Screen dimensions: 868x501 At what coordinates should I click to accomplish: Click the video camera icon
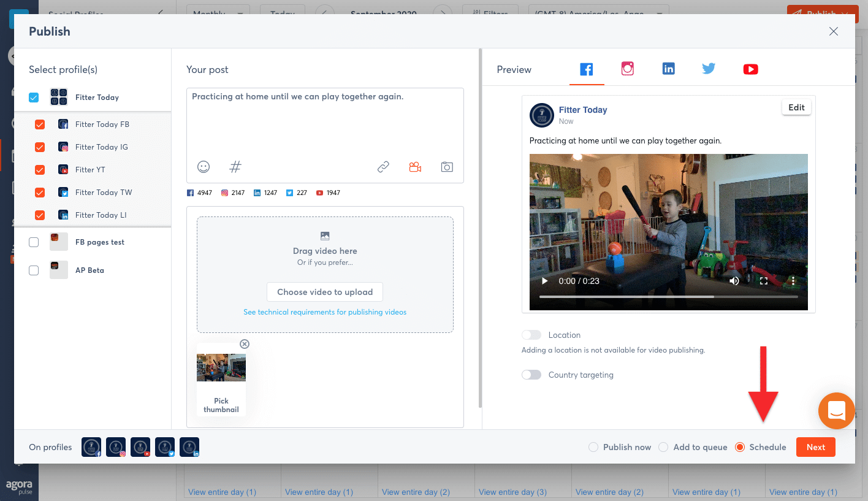tap(415, 167)
